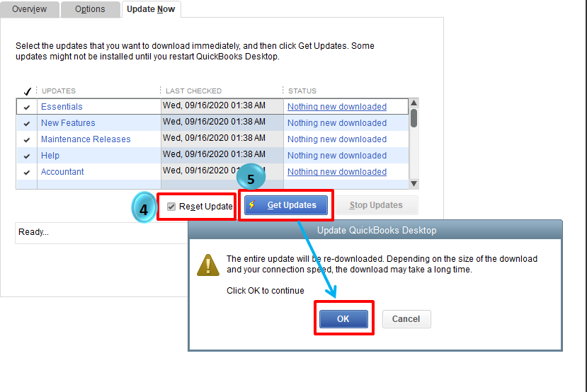Screen dimensions: 587x392
Task: Click the Update QuickBooks Desktop dialog title
Action: pyautogui.click(x=377, y=230)
